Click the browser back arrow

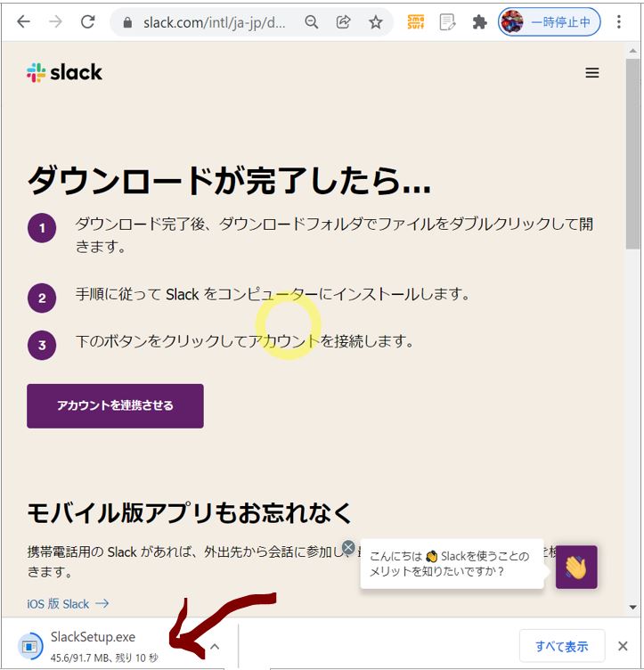tap(23, 22)
